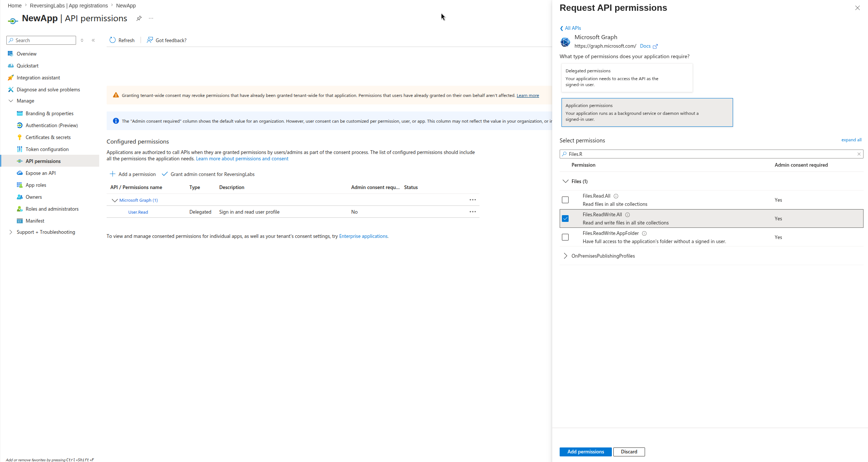The image size is (868, 462).
Task: Open the more options ellipsis next to title
Action: point(151,18)
